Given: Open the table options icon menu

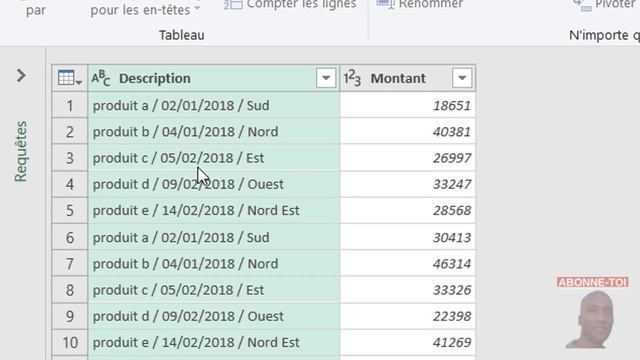Looking at the screenshot, I should tap(70, 78).
